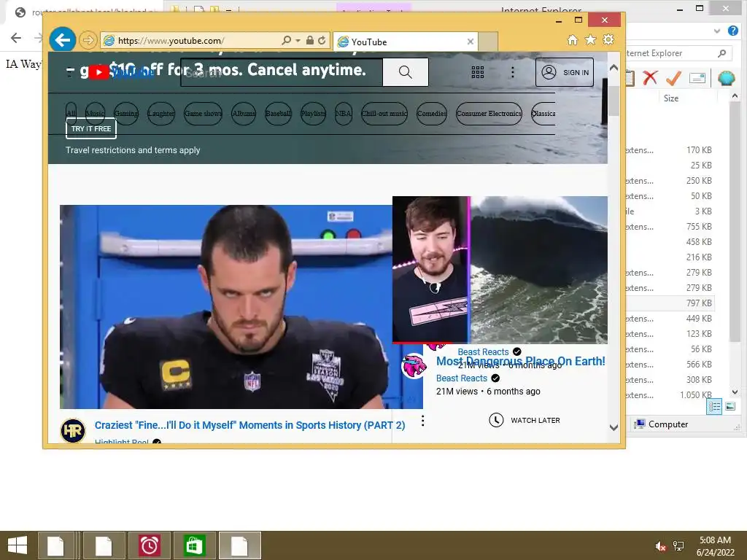747x560 pixels.
Task: Open YouTube settings three-dot menu
Action: click(513, 72)
